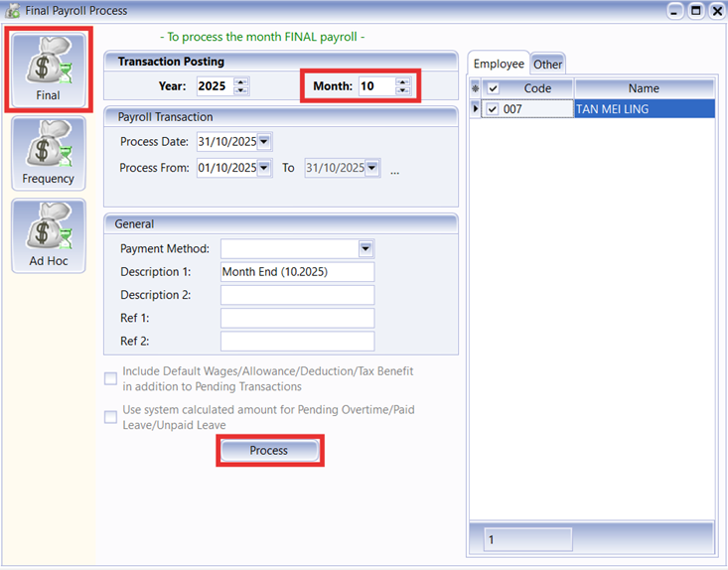Image resolution: width=728 pixels, height=570 pixels.
Task: Open the Process From date dropdown
Action: tap(264, 168)
